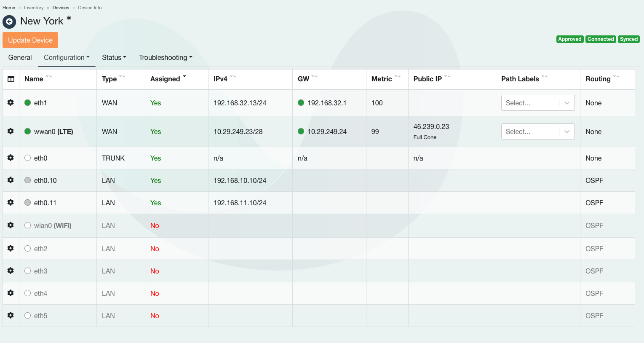Open the Status tab menu

[x=114, y=58]
